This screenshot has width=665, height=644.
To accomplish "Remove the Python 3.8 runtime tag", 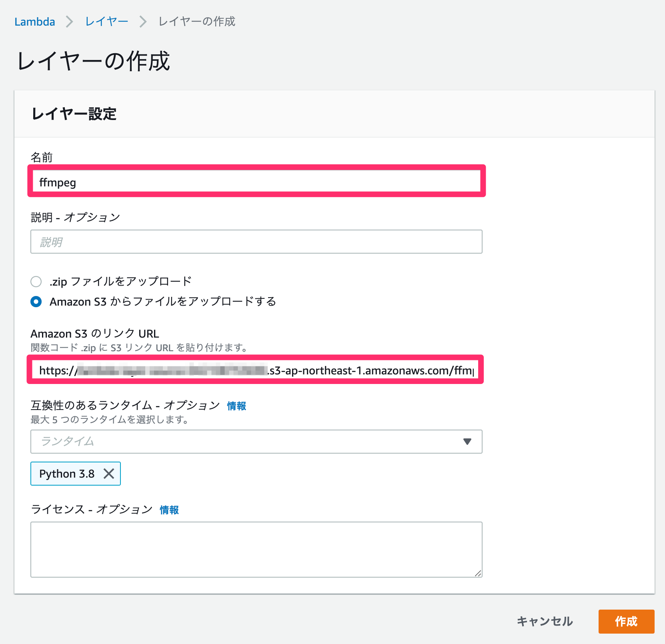I will (108, 474).
